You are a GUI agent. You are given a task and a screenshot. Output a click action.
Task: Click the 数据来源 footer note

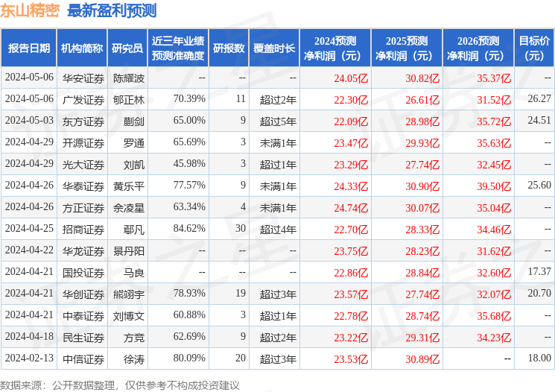120,385
